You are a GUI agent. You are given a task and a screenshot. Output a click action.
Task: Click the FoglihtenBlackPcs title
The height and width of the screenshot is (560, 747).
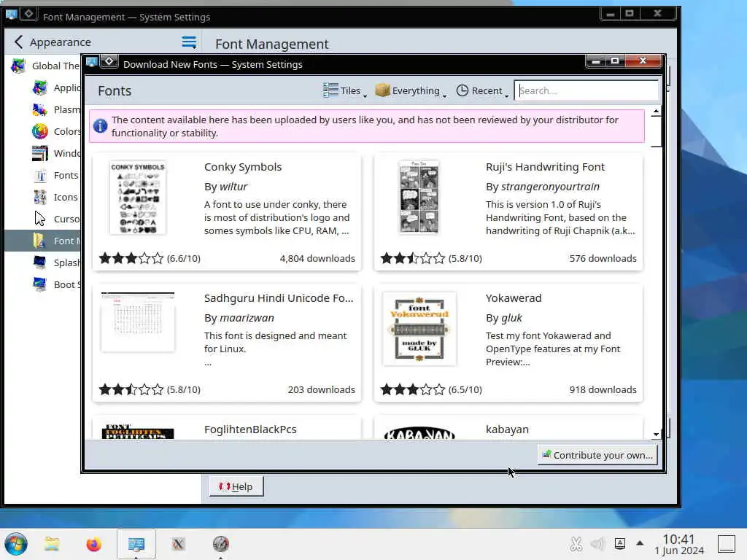click(x=250, y=429)
